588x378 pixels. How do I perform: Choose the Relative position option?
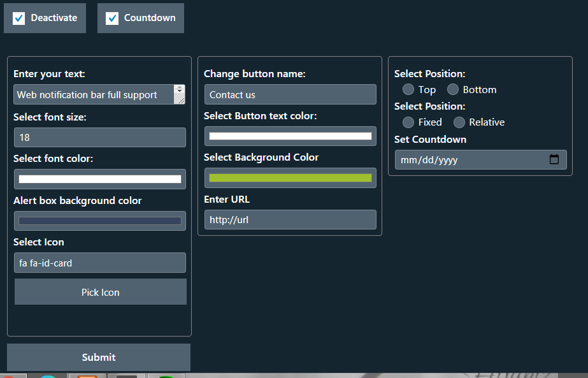459,122
